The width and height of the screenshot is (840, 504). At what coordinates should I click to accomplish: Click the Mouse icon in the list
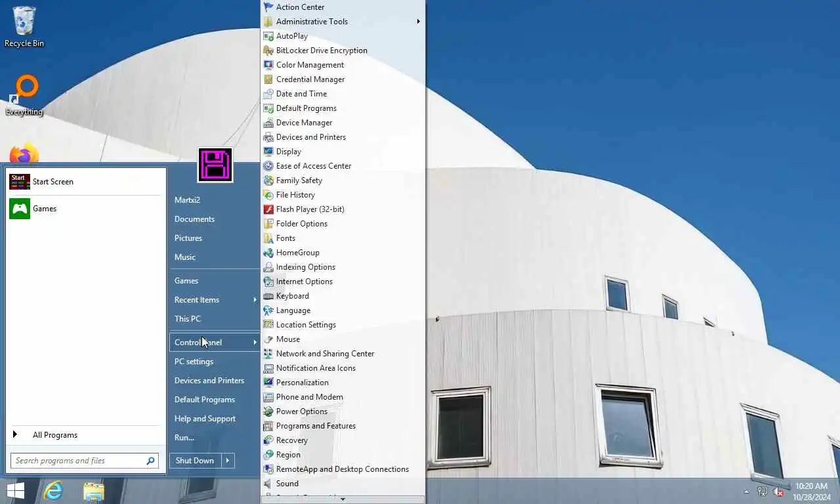pyautogui.click(x=268, y=339)
